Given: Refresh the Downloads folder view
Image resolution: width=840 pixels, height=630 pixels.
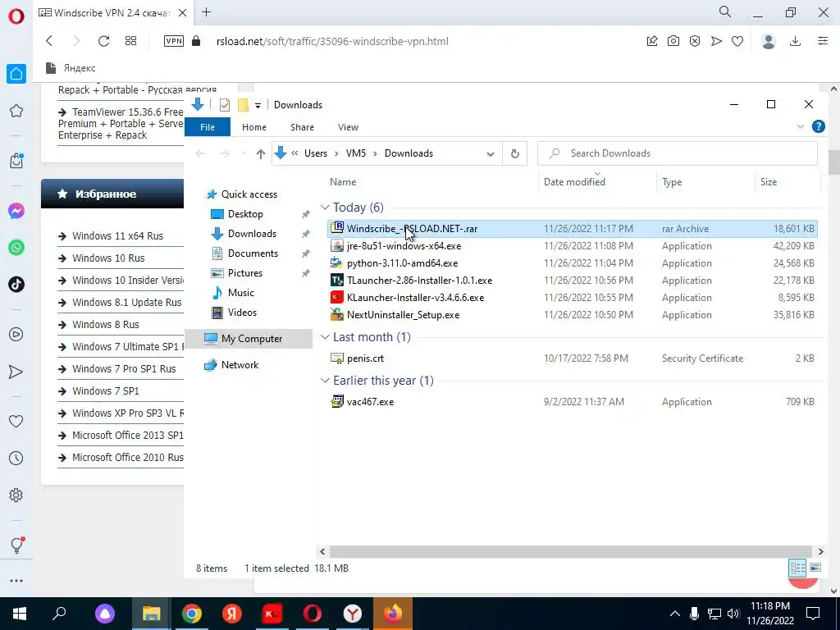Looking at the screenshot, I should (x=515, y=153).
